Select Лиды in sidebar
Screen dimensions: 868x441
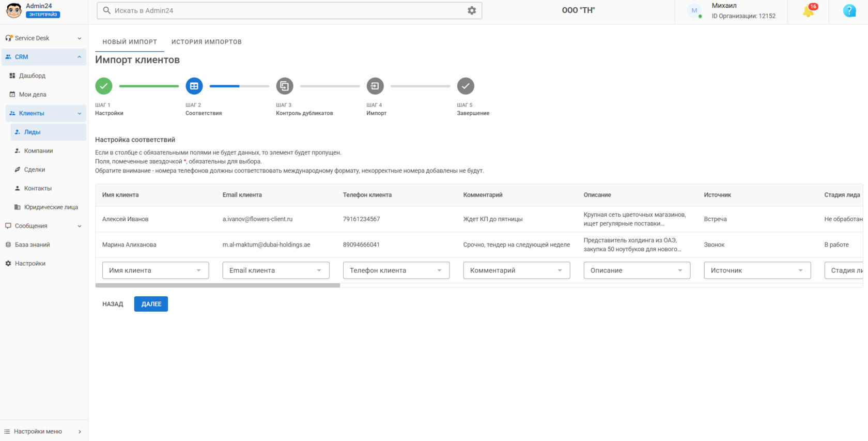coord(48,132)
